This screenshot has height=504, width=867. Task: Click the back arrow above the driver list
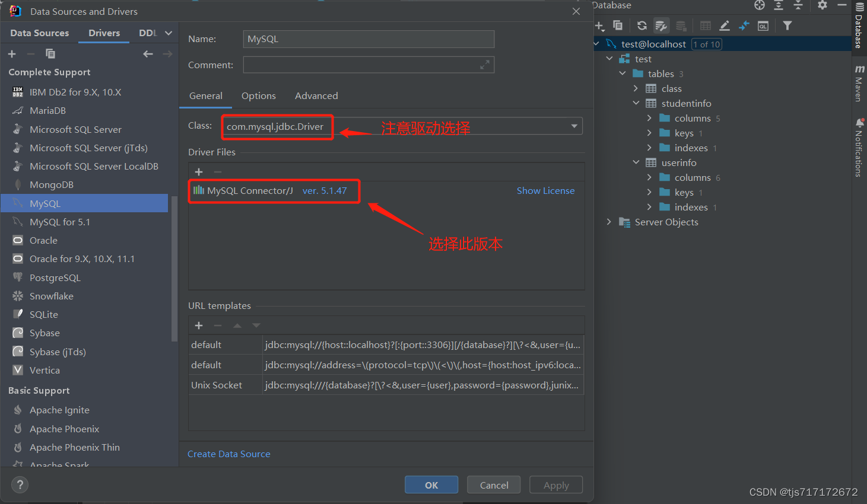148,54
